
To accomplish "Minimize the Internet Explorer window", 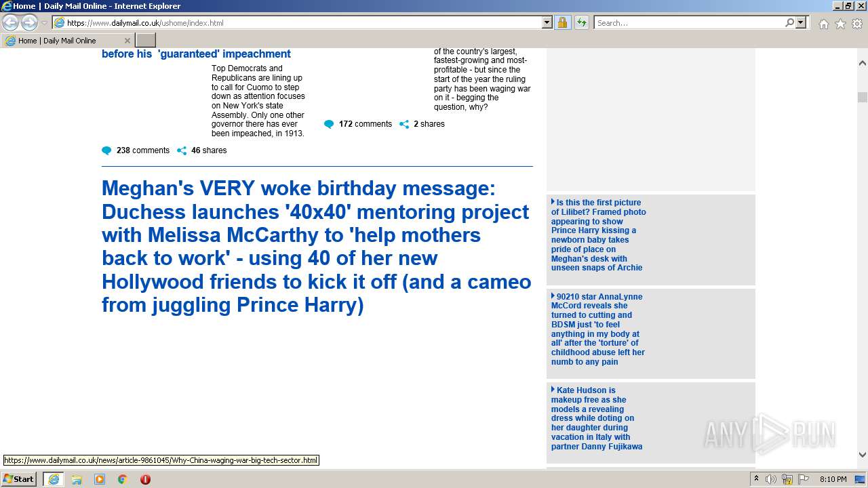I will tap(837, 6).
